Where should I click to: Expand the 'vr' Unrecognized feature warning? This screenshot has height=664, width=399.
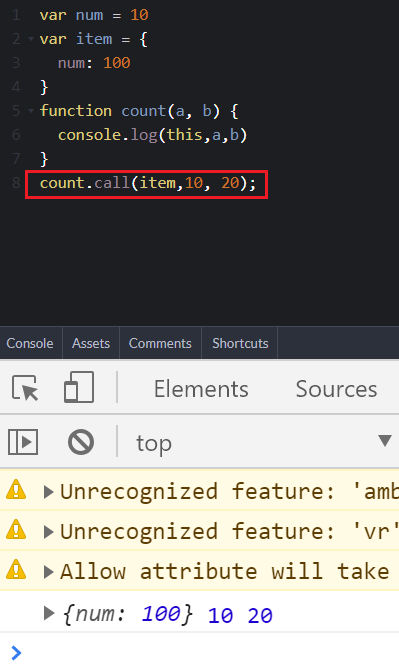click(49, 532)
